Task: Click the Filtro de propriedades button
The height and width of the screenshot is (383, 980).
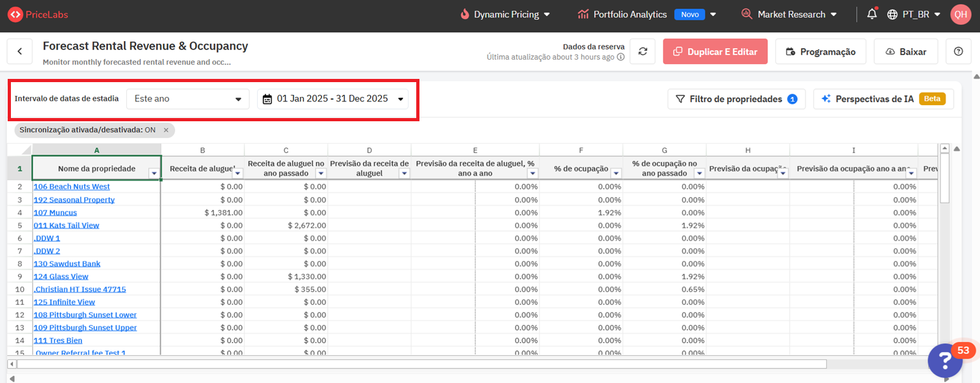Action: click(x=736, y=99)
